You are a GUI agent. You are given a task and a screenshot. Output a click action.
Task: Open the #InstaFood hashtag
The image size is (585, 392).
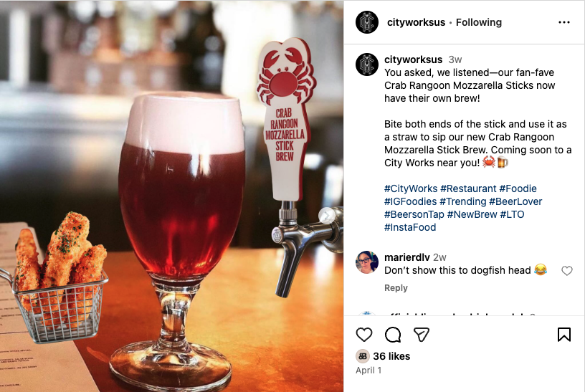(x=410, y=227)
